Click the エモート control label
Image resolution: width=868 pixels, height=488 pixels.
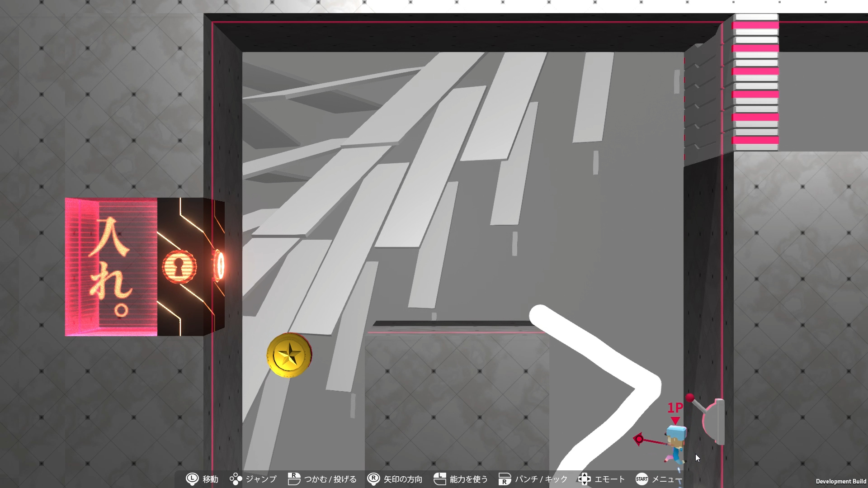pos(609,479)
